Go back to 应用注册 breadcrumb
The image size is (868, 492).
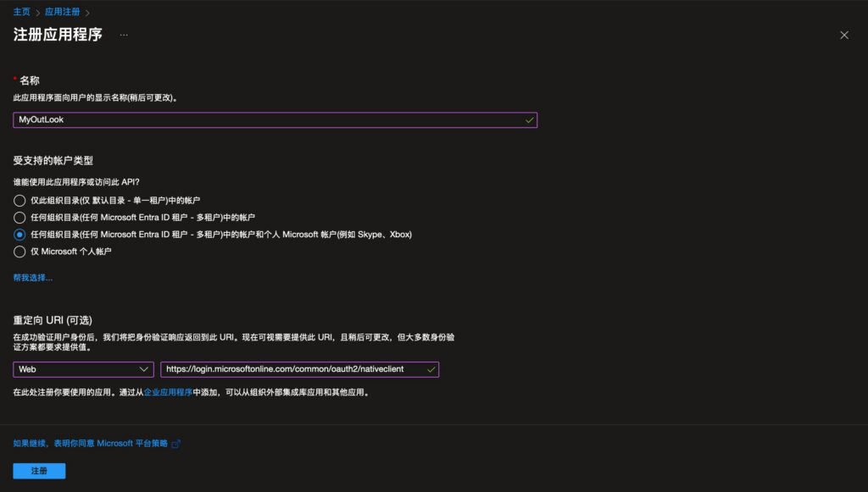[x=63, y=12]
